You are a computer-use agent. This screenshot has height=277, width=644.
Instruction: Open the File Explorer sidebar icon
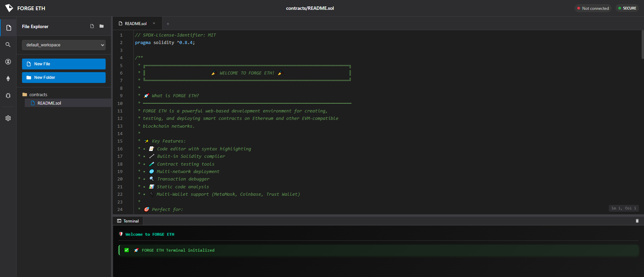pos(8,28)
